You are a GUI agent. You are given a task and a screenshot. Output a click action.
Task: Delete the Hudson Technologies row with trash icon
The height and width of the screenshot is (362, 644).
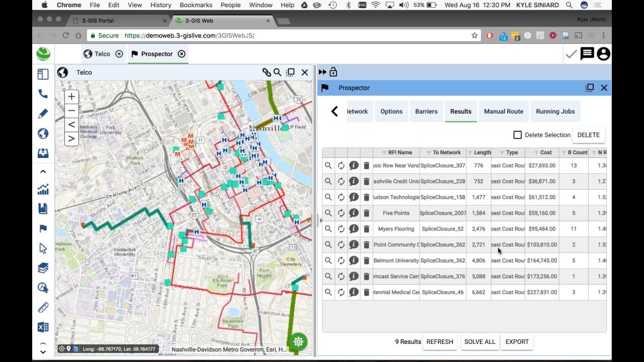[x=366, y=197]
